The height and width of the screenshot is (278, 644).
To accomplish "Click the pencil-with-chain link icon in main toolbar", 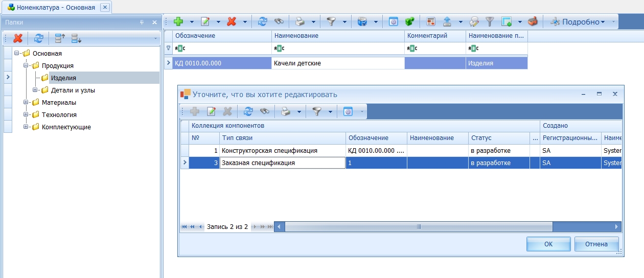I will tap(474, 21).
